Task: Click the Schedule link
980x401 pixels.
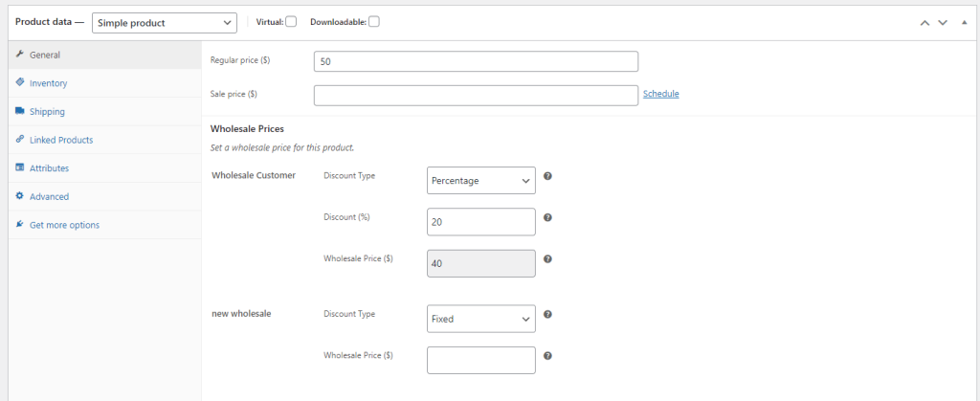Action: (x=660, y=94)
